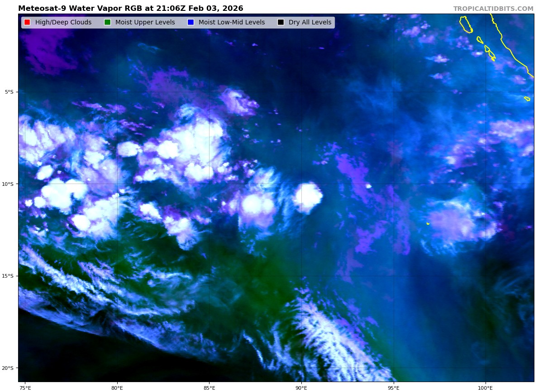Screen dimensions: 543x392
Task: Click the blue Moist Low-Mid Levels swatch
Action: (191, 23)
